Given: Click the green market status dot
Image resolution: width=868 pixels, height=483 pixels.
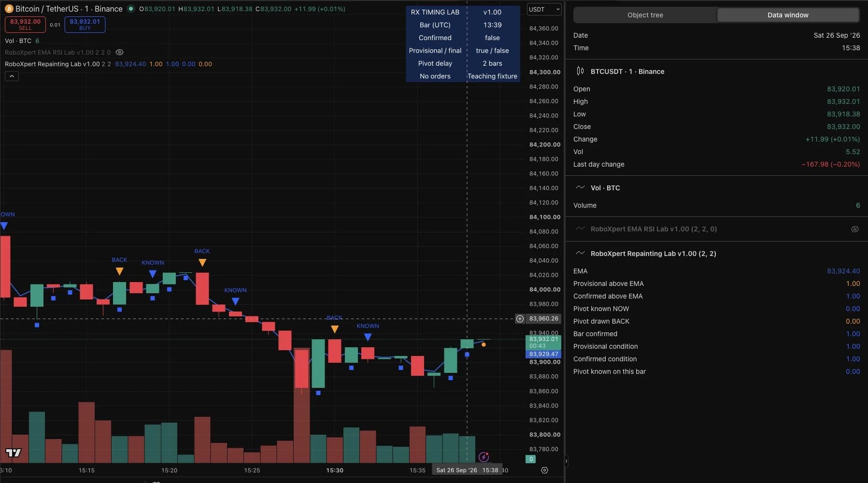Looking at the screenshot, I should tap(130, 9).
